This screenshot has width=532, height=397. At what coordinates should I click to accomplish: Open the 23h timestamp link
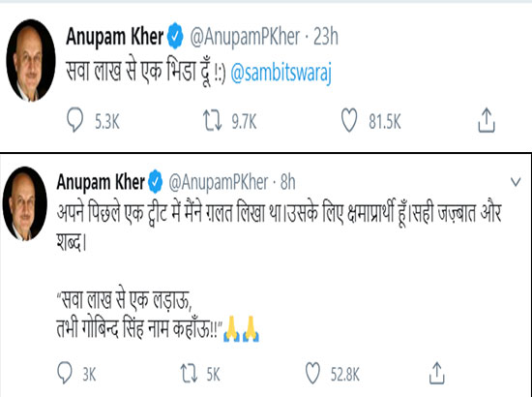tap(326, 37)
